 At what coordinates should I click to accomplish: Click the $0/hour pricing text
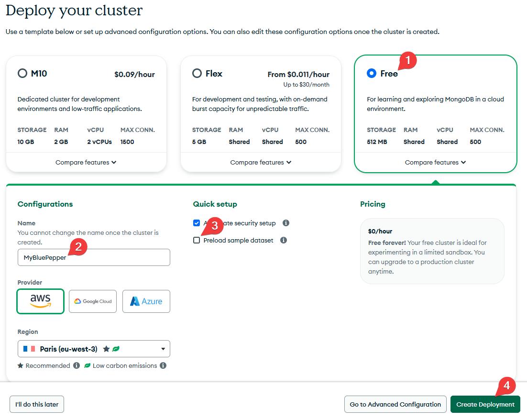click(x=380, y=232)
